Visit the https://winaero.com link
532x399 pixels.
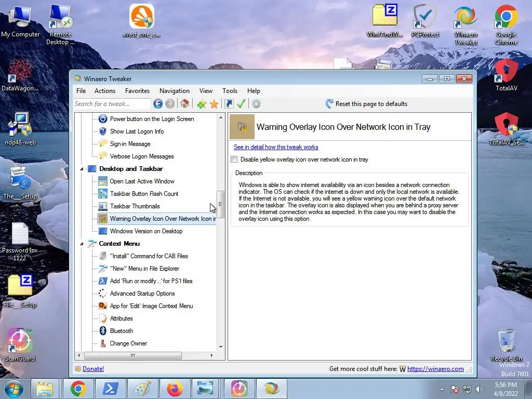pyautogui.click(x=435, y=369)
